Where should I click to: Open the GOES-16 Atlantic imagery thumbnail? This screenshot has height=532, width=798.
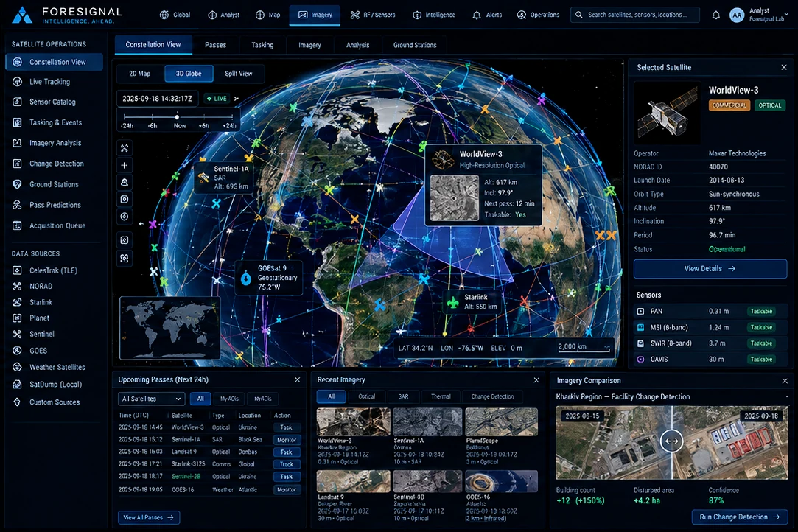tap(501, 481)
